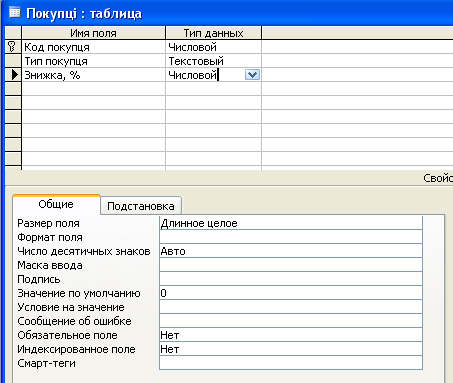Viewport: 453px width, 383px height.
Task: Select the Общие tab
Action: click(x=56, y=204)
